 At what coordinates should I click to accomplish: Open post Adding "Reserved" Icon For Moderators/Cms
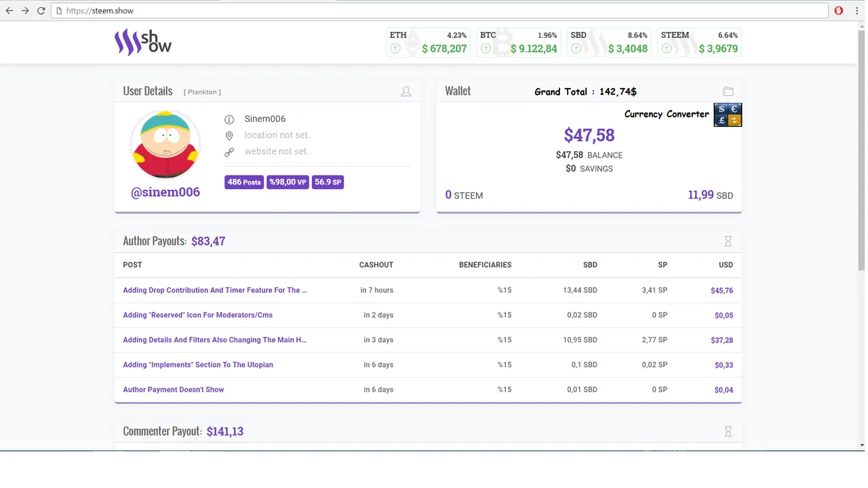click(x=197, y=315)
